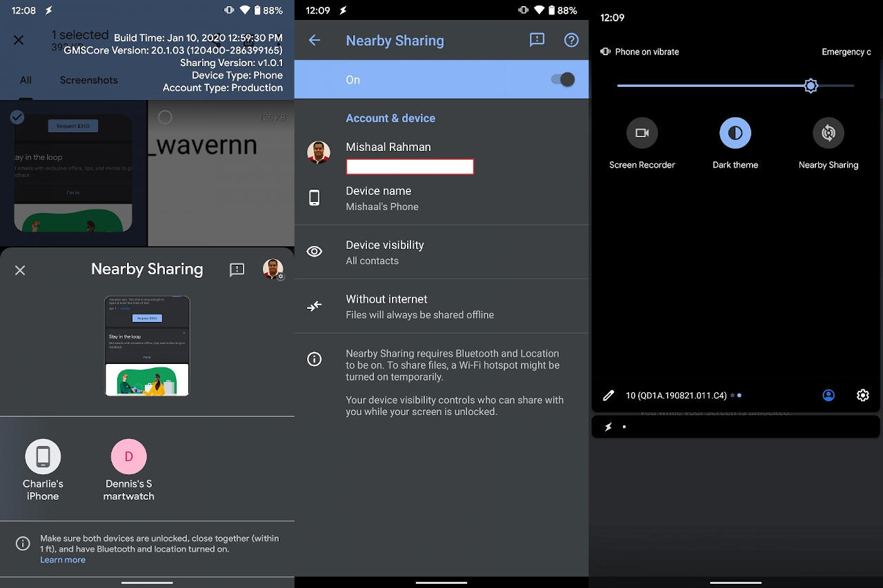Open the Without internet setting
Viewport: 883px width, 588px height.
pyautogui.click(x=441, y=306)
